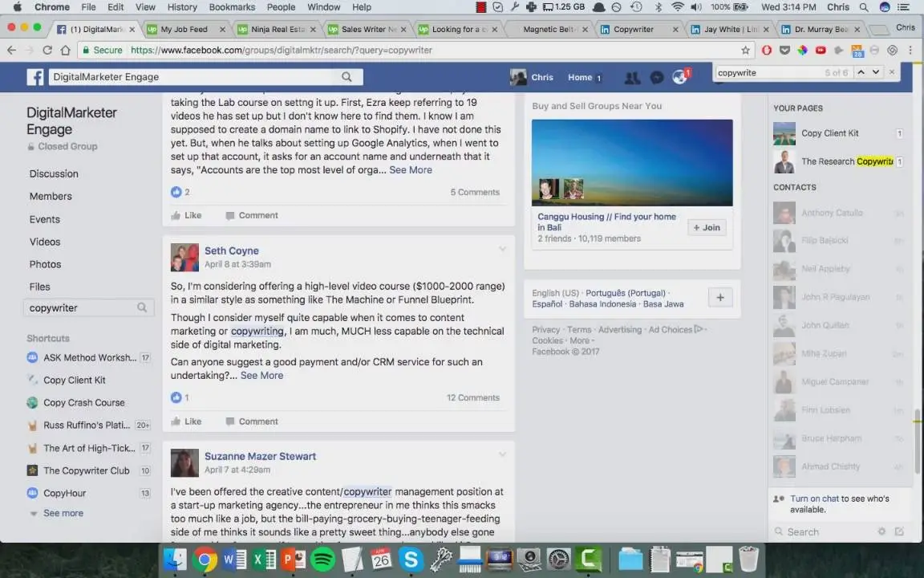Switch to the 'My Job Feed' tab
Image resolution: width=924 pixels, height=578 pixels.
pos(185,29)
